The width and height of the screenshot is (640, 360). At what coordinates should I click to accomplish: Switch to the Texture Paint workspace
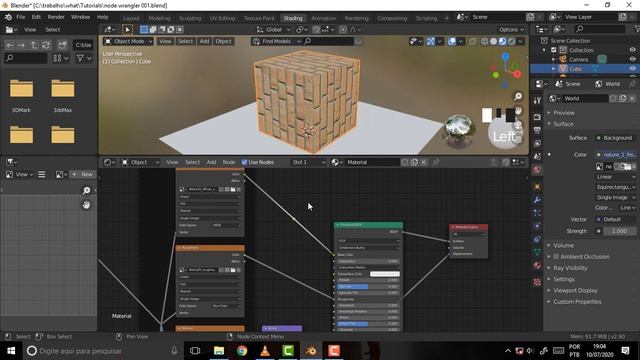tap(259, 18)
